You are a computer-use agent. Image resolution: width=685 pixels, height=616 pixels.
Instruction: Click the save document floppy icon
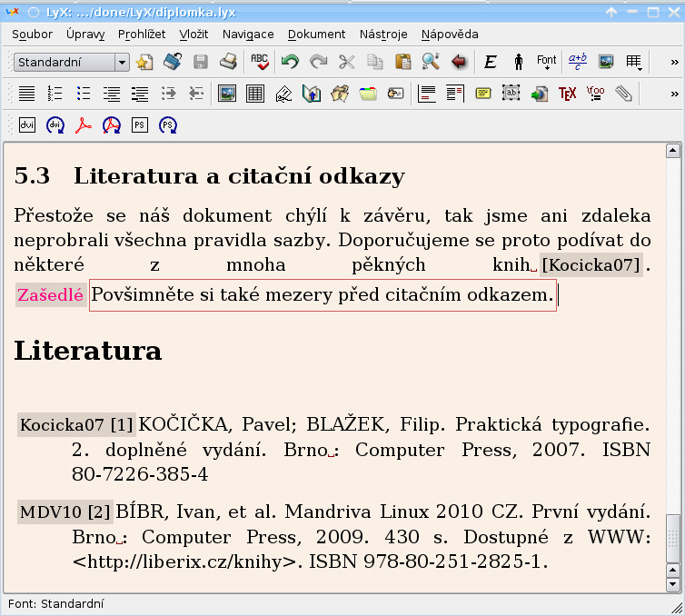pos(201,62)
